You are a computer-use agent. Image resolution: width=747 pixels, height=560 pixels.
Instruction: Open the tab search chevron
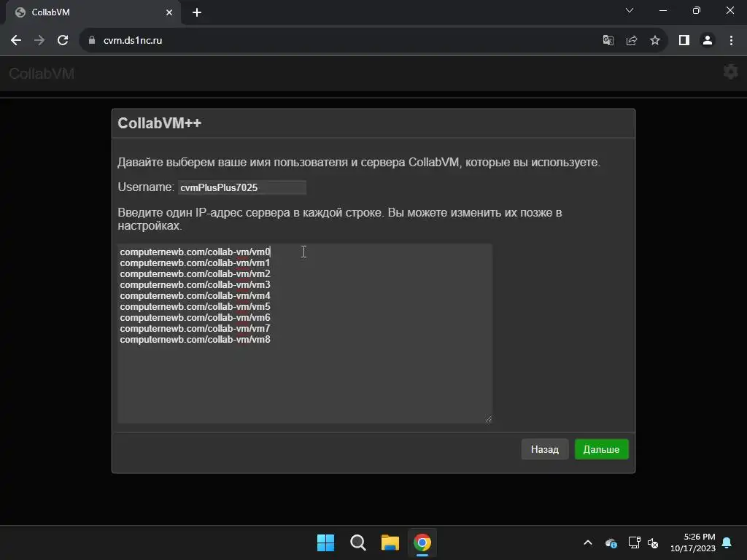pyautogui.click(x=630, y=10)
